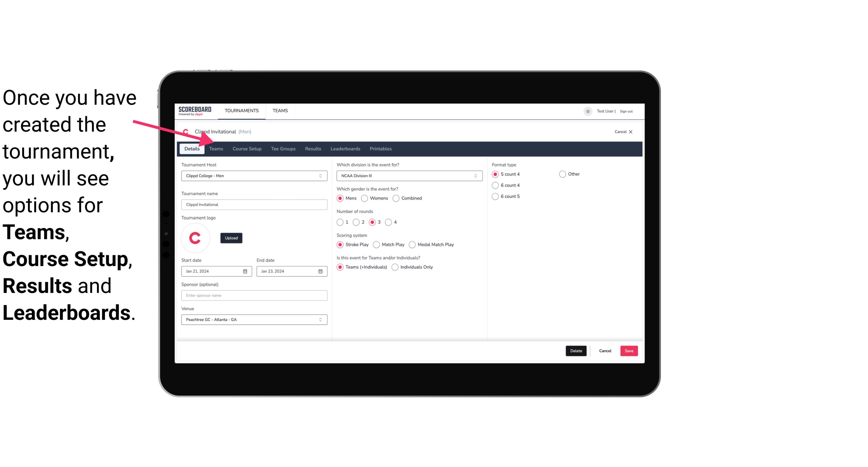Click the Scoreboard logo icon
The height and width of the screenshot is (467, 868).
click(x=195, y=111)
